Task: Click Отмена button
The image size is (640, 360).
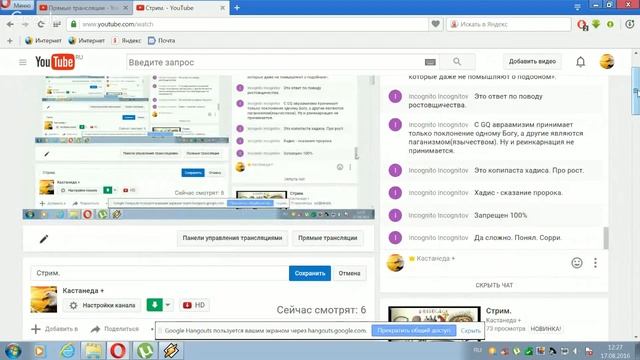Action: 349,273
